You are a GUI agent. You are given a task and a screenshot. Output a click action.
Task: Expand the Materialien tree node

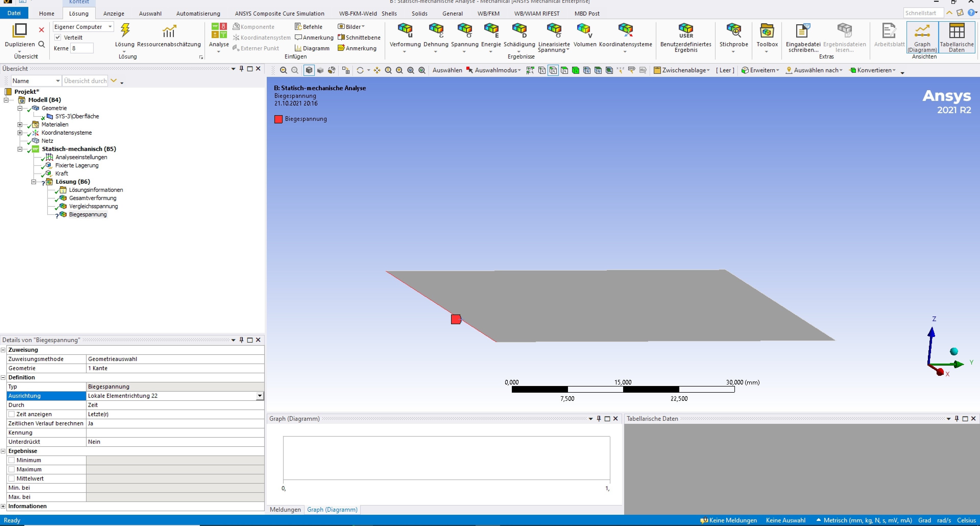(20, 124)
